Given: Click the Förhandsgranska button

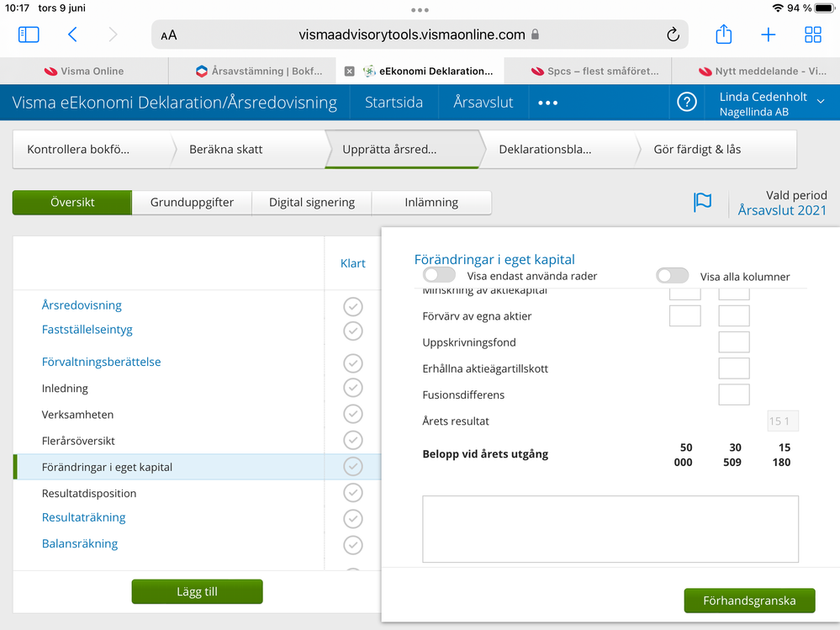Looking at the screenshot, I should 749,601.
